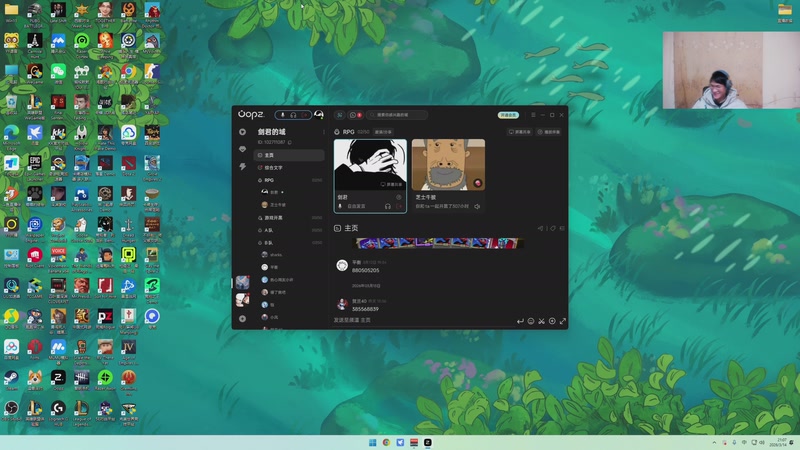Screen dimensions: 800x450
Task: Open messages icon with red badge
Action: point(354,115)
